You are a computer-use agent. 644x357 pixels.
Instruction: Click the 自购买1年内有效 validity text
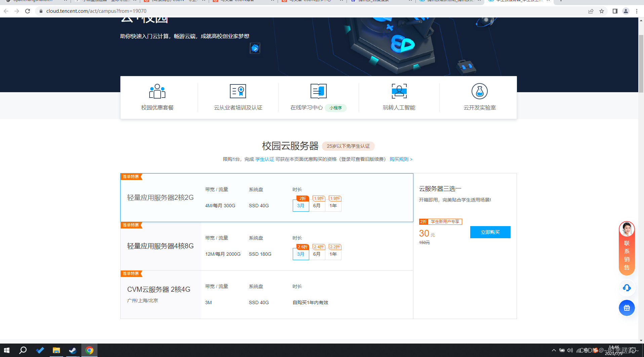[x=310, y=302]
